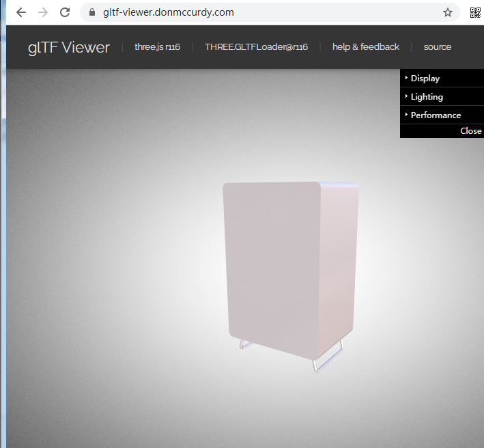Click the padlock site info icon

pyautogui.click(x=92, y=12)
